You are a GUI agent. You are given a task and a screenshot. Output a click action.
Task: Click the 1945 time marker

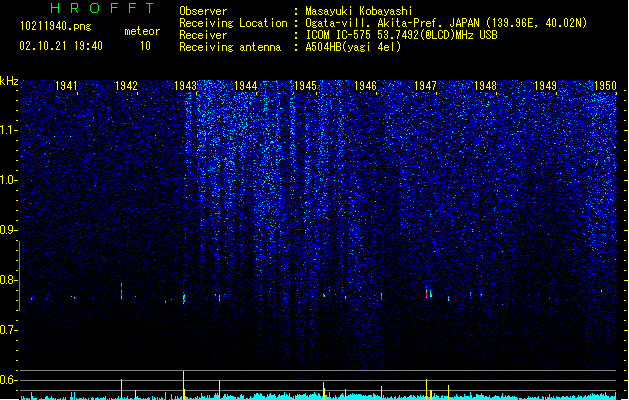tap(306, 86)
